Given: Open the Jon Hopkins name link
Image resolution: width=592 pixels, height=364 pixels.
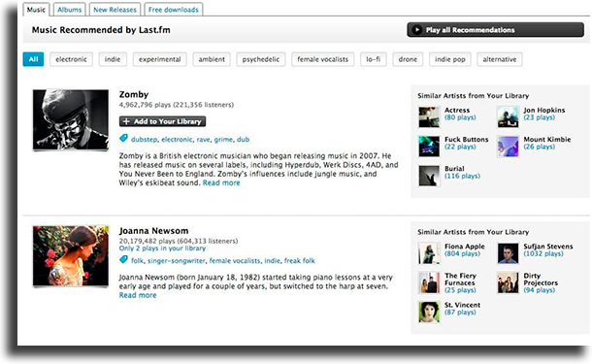Looking at the screenshot, I should tap(544, 110).
